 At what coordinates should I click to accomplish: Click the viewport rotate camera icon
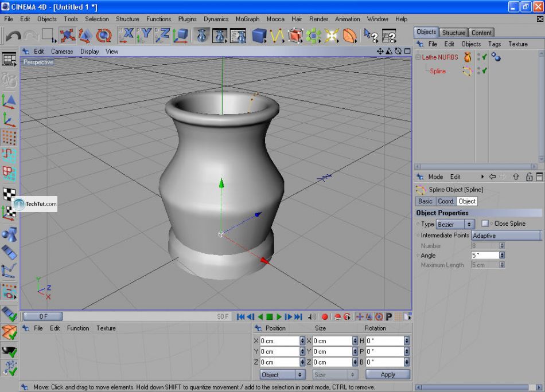[x=398, y=52]
